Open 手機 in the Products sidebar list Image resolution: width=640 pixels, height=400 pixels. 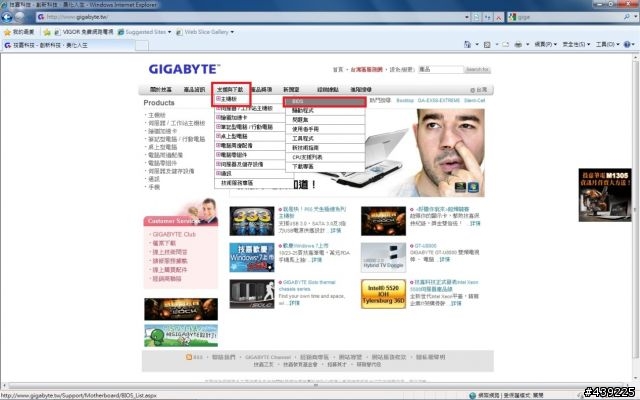(154, 187)
